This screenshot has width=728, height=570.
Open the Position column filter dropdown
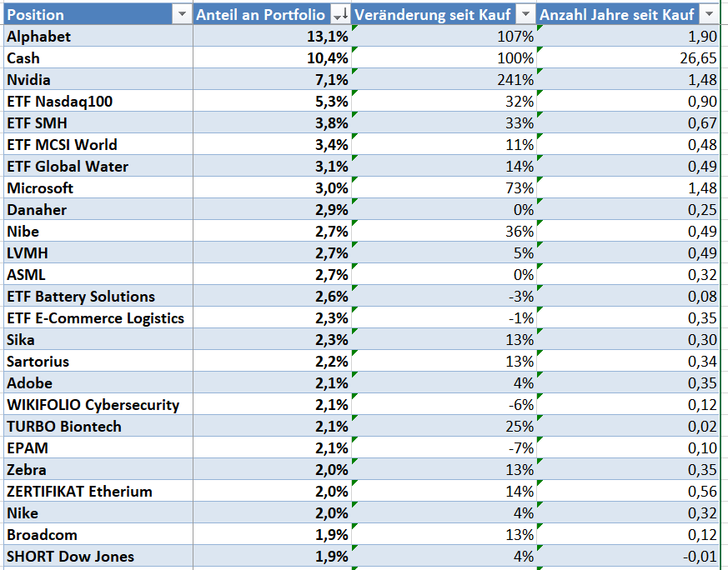(180, 15)
